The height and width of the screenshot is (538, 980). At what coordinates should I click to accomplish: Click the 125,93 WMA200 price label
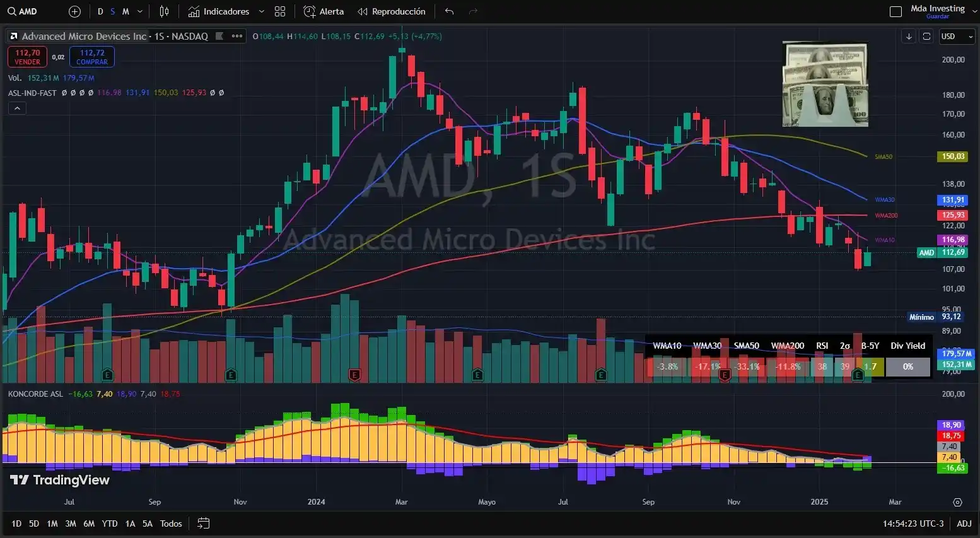(953, 215)
